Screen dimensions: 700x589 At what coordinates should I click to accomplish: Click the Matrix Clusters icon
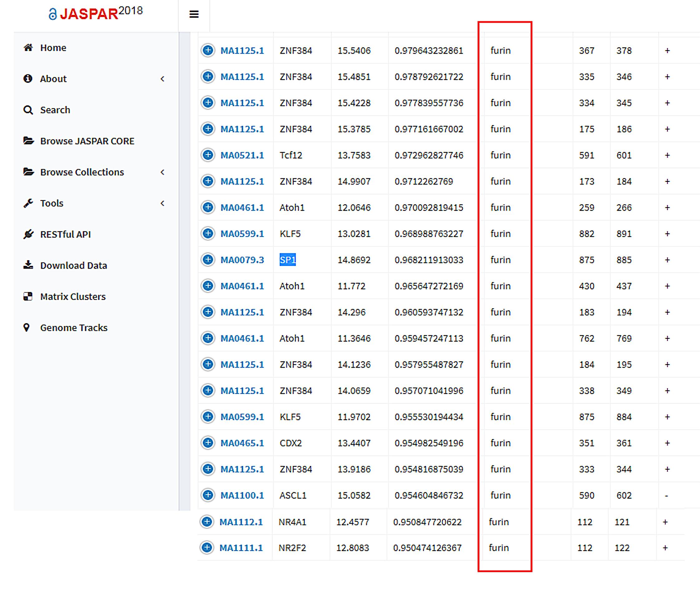click(28, 296)
